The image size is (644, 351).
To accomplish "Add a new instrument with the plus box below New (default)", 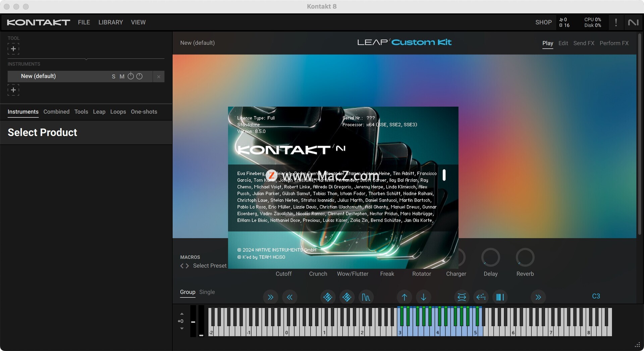I will [13, 90].
